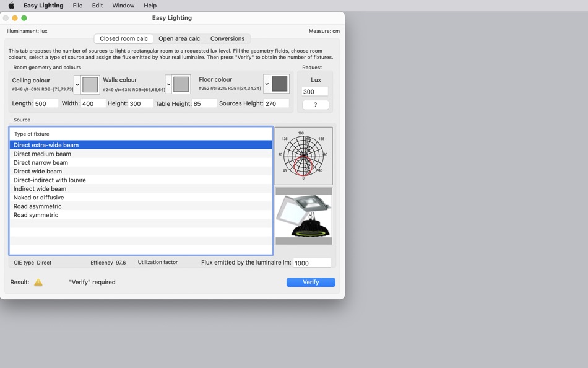Open the File menu
Screen dimensions: 588x368
tap(77, 5)
